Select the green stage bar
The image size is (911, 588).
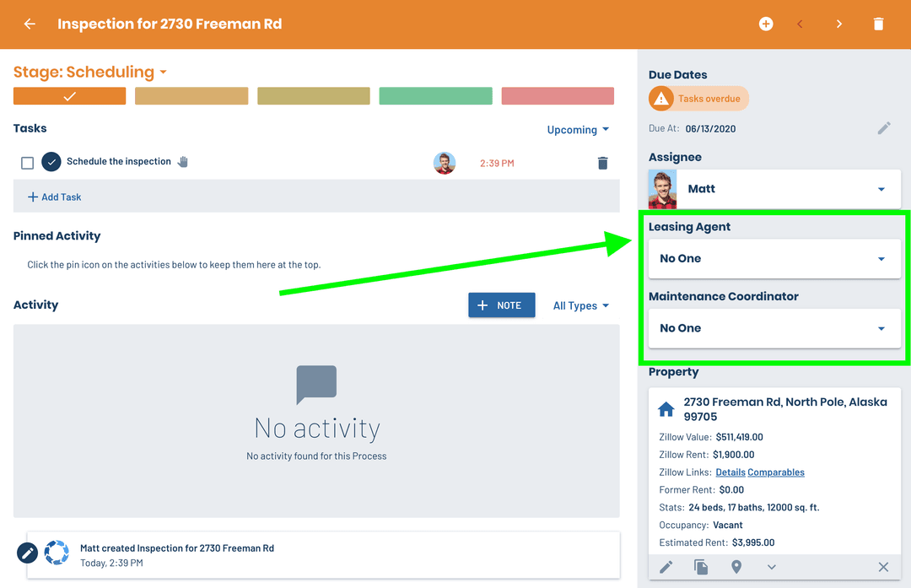tap(435, 96)
